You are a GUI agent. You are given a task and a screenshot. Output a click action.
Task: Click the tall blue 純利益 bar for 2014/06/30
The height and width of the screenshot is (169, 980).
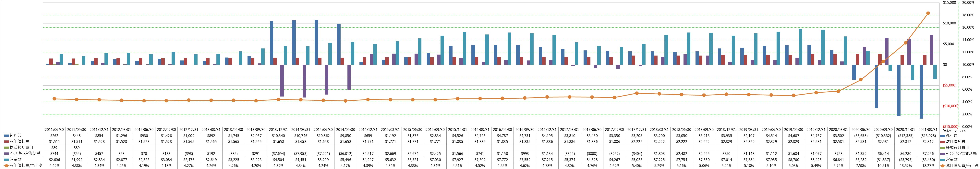point(317,42)
